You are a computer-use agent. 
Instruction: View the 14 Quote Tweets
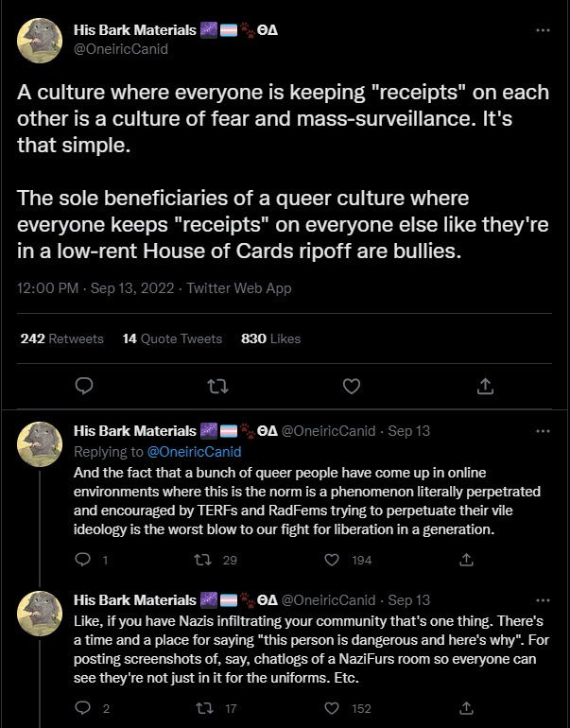(172, 338)
